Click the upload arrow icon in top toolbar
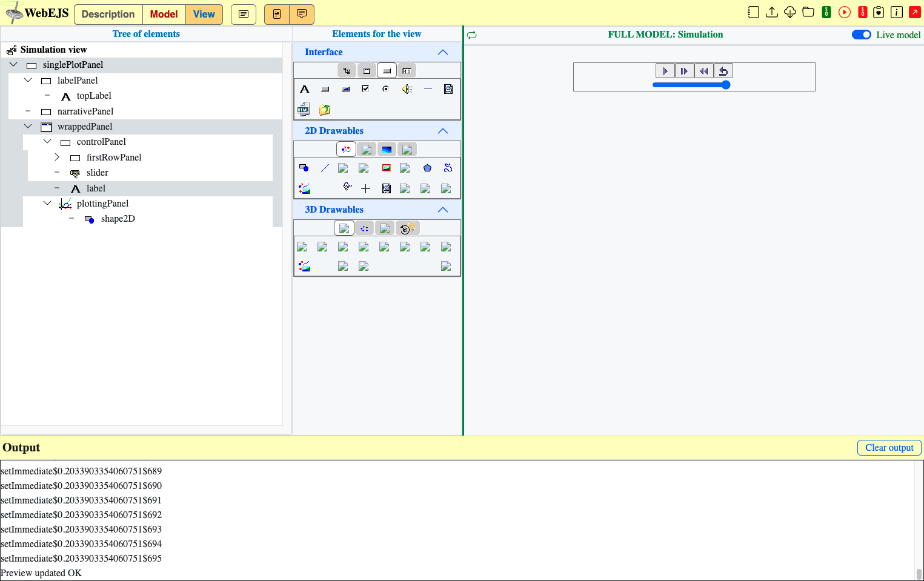 pyautogui.click(x=772, y=12)
